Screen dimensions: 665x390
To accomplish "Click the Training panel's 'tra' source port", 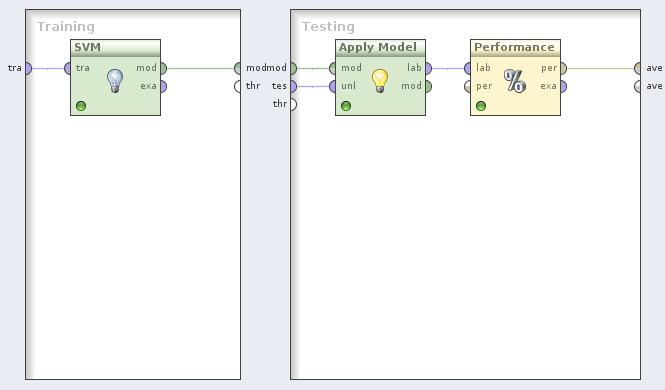I will [28, 68].
